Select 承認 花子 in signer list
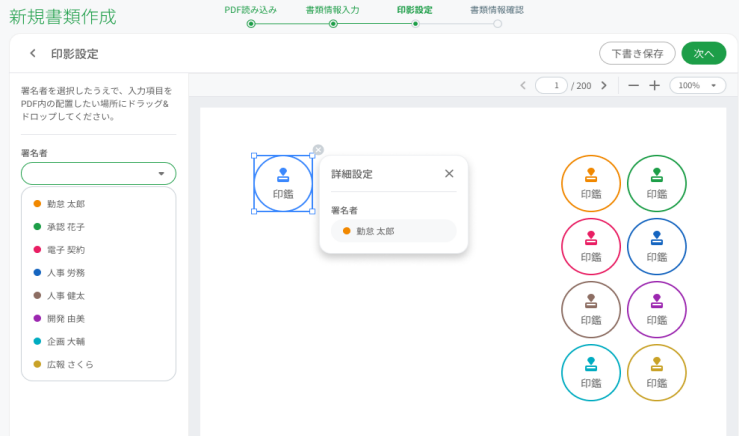739x436 pixels. 99,227
